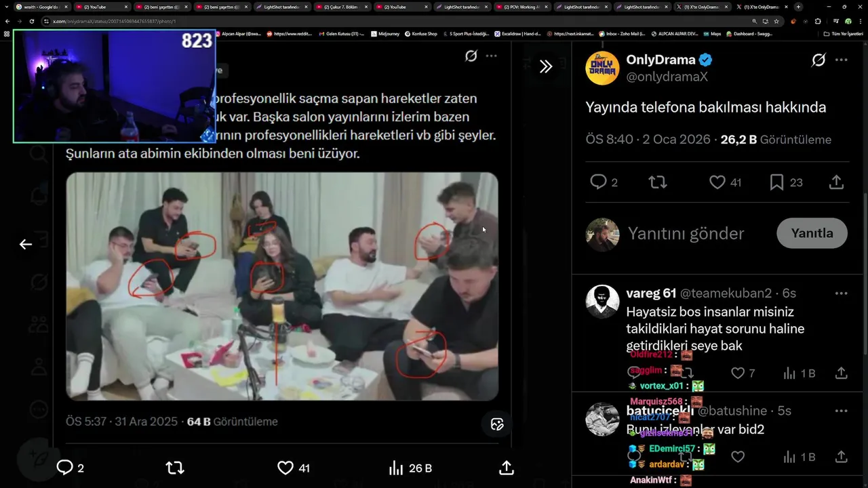The width and height of the screenshot is (868, 488).
Task: Go back using left arrow on photo
Action: (26, 244)
